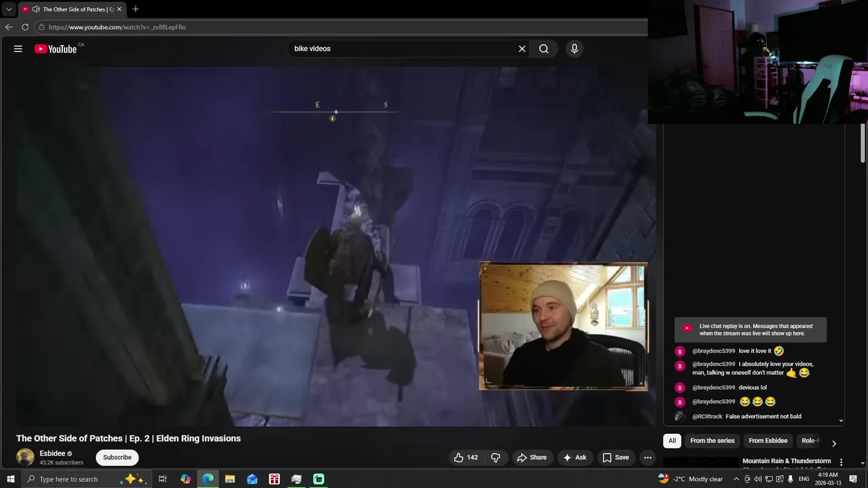Reload the page
The image size is (868, 488).
pyautogui.click(x=25, y=27)
